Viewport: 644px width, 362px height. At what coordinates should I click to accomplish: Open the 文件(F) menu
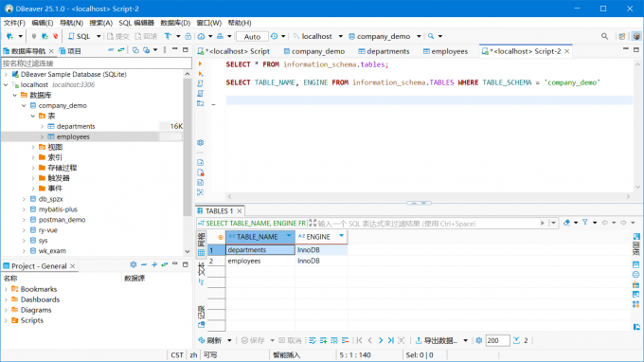(x=14, y=23)
